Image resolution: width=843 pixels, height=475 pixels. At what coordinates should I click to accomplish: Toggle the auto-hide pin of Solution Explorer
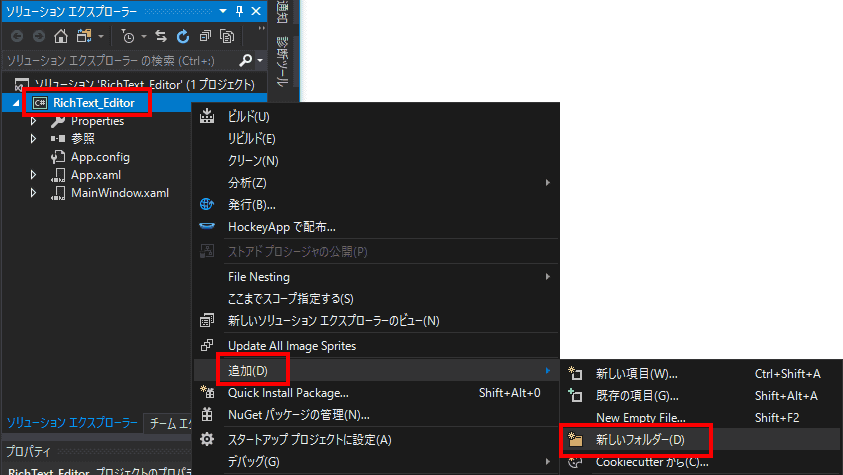tap(240, 11)
